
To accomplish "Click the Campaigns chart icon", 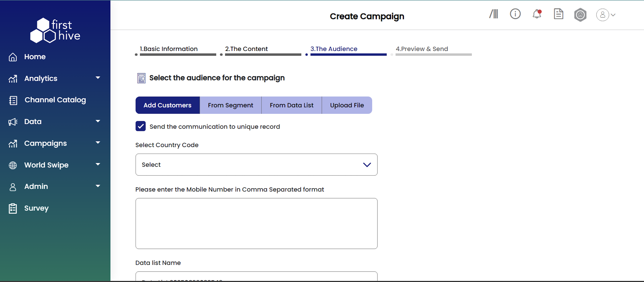I will (x=13, y=143).
